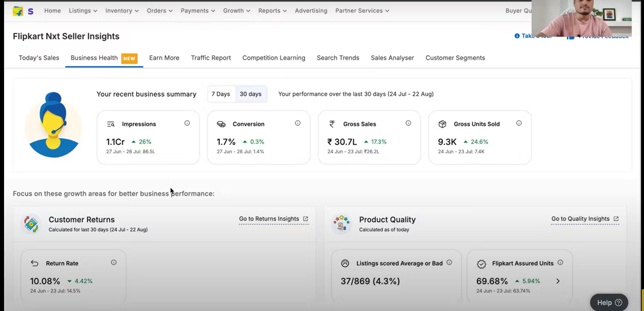Click the Gross Units Sold info icon
The width and height of the screenshot is (644, 311).
click(x=519, y=123)
